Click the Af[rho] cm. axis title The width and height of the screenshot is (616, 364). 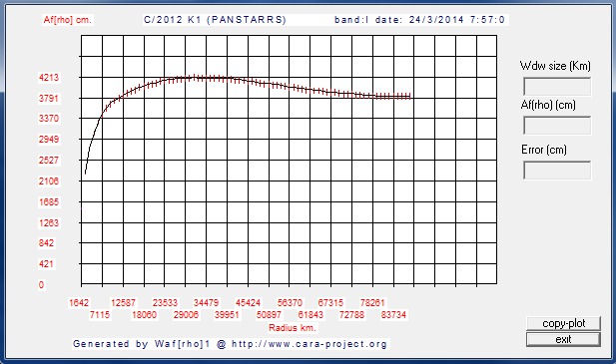[67, 20]
